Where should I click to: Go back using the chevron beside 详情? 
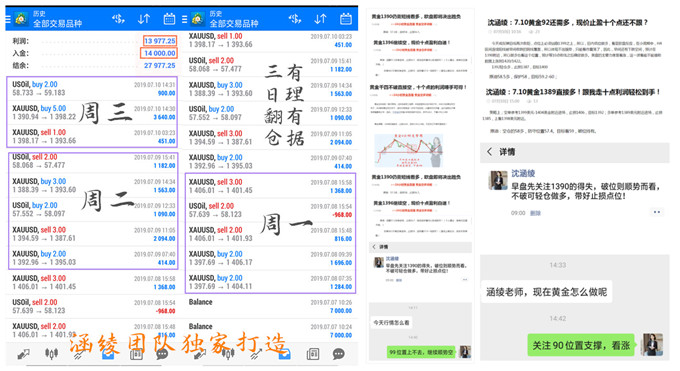tap(489, 151)
